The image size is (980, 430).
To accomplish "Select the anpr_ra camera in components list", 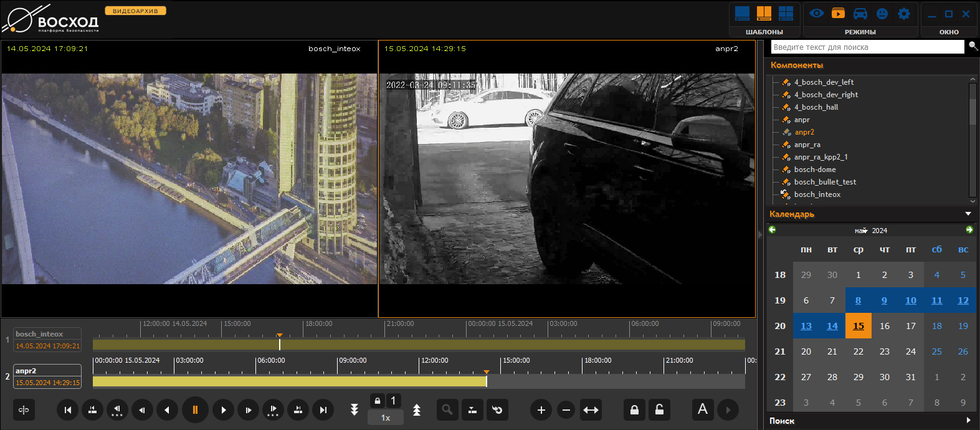I will pos(807,145).
